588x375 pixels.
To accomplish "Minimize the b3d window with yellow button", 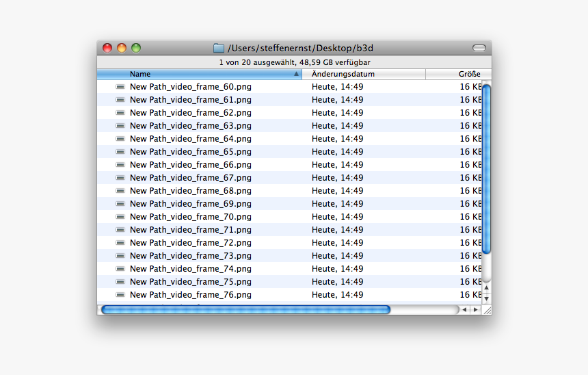I will tap(122, 48).
